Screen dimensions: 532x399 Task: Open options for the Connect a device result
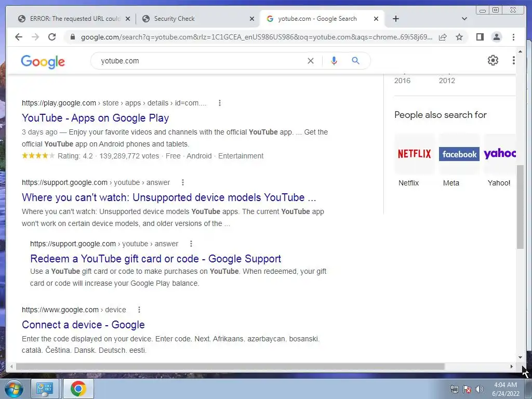[x=139, y=310]
